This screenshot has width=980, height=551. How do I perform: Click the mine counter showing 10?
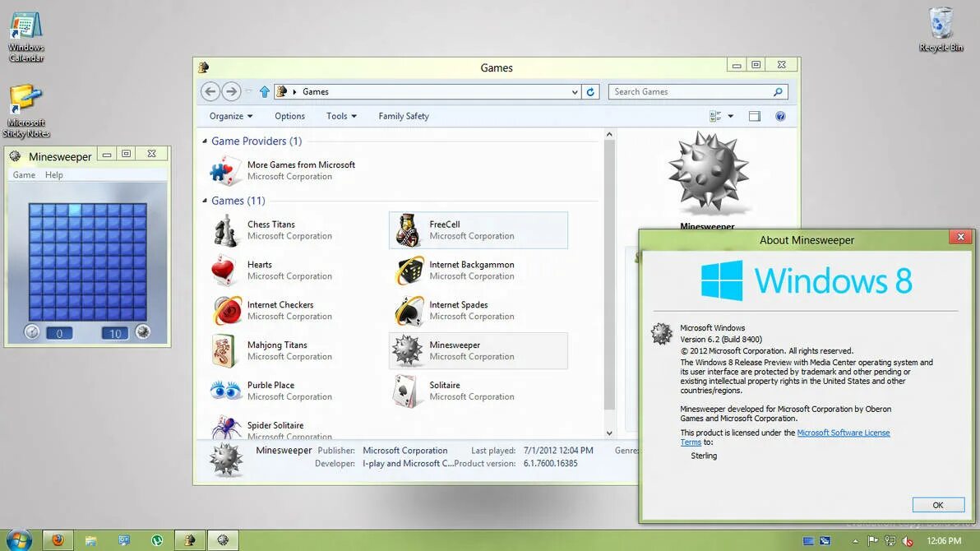point(115,333)
